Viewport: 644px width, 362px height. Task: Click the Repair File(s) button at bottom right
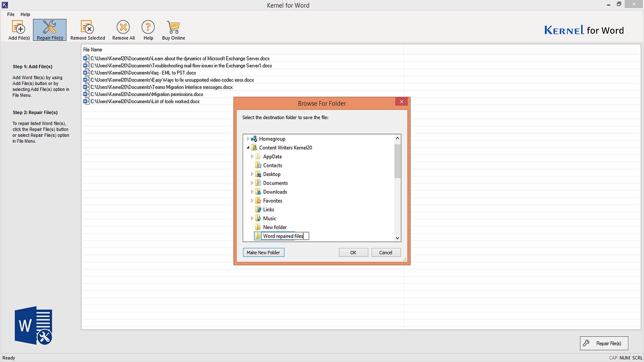604,343
